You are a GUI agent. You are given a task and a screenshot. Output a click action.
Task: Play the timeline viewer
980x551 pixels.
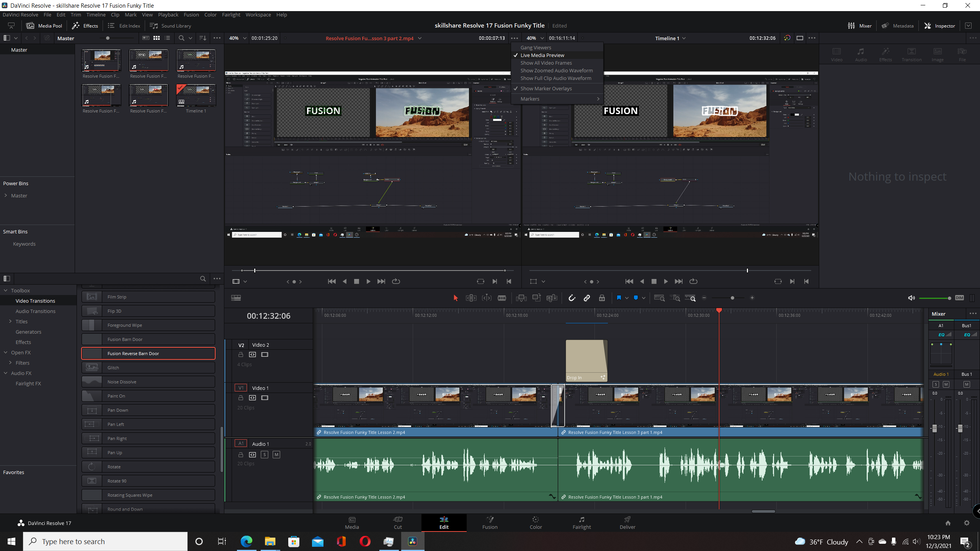click(x=666, y=281)
